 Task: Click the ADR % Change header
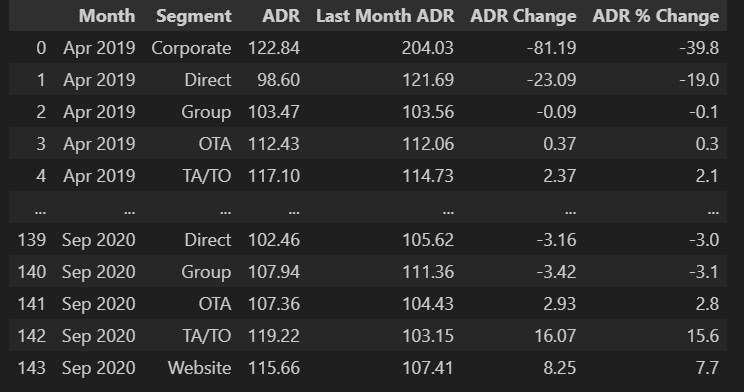click(656, 16)
